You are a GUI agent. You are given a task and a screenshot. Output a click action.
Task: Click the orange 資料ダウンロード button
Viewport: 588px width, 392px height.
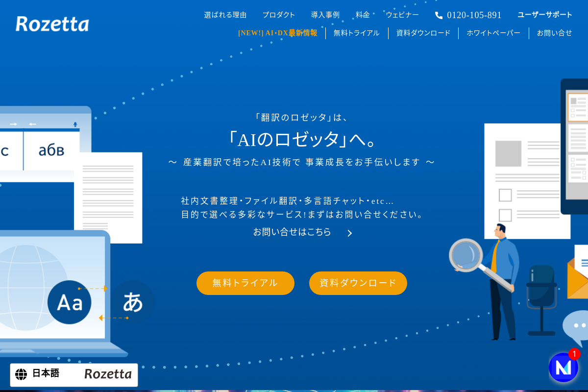tap(358, 283)
